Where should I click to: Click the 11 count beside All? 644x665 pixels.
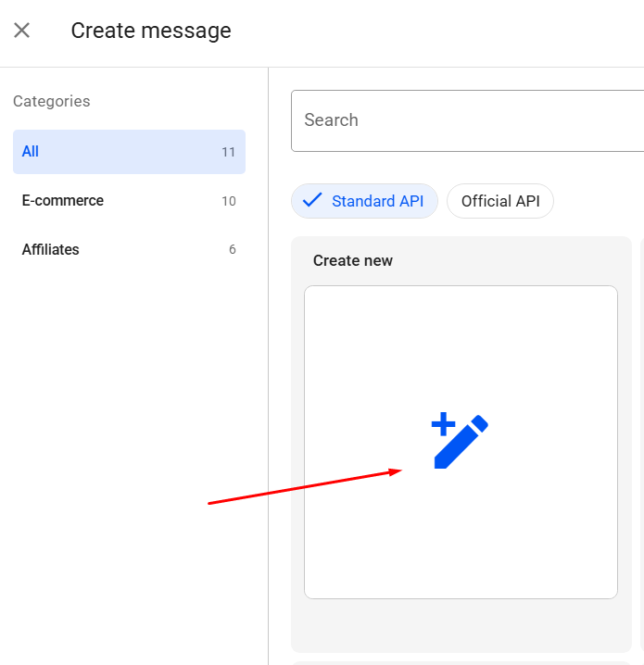coord(228,153)
